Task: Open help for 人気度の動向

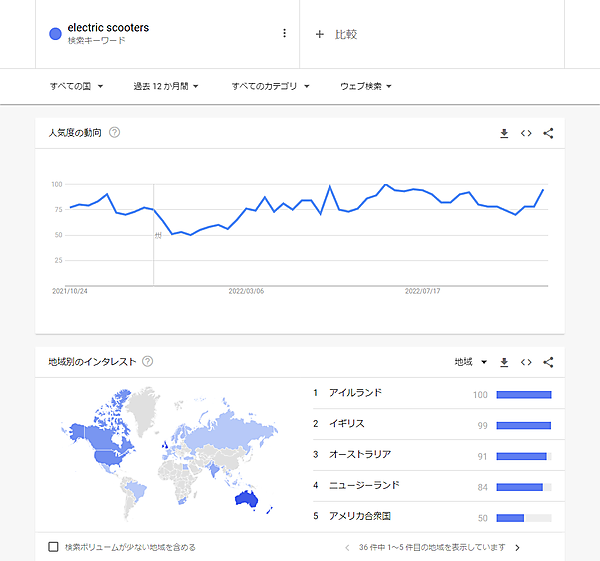Action: [114, 133]
